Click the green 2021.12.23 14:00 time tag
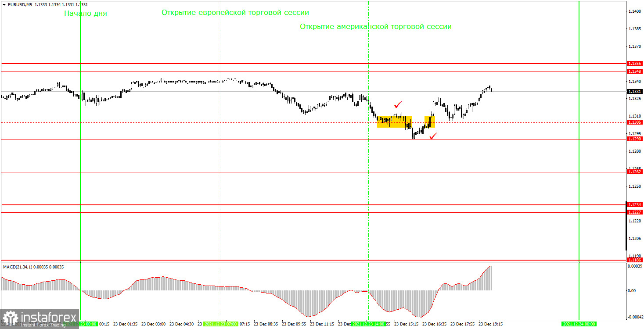The image size is (644, 329). point(368,324)
